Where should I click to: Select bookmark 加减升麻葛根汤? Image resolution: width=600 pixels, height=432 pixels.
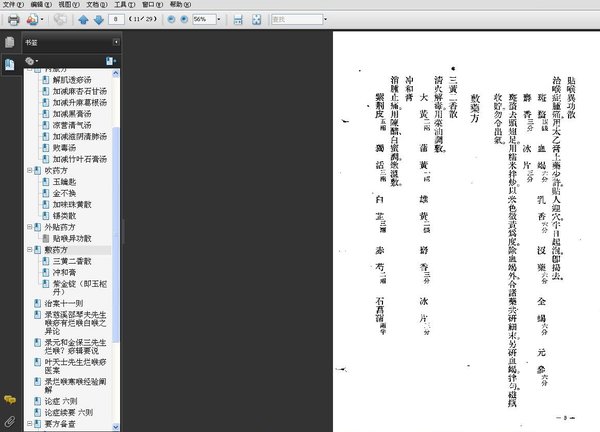coord(80,103)
